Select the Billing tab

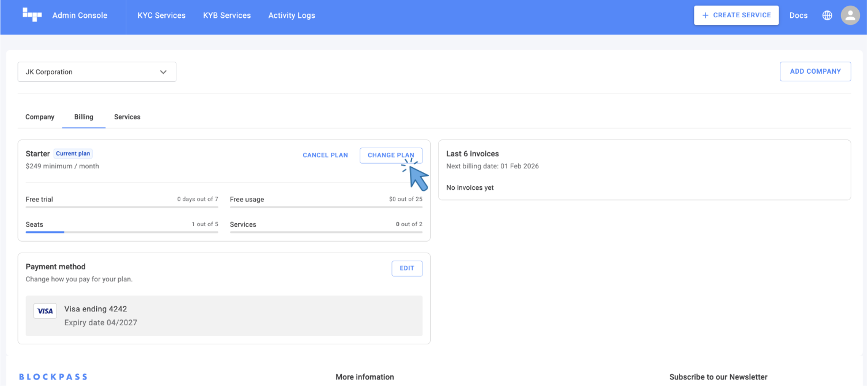coord(84,117)
